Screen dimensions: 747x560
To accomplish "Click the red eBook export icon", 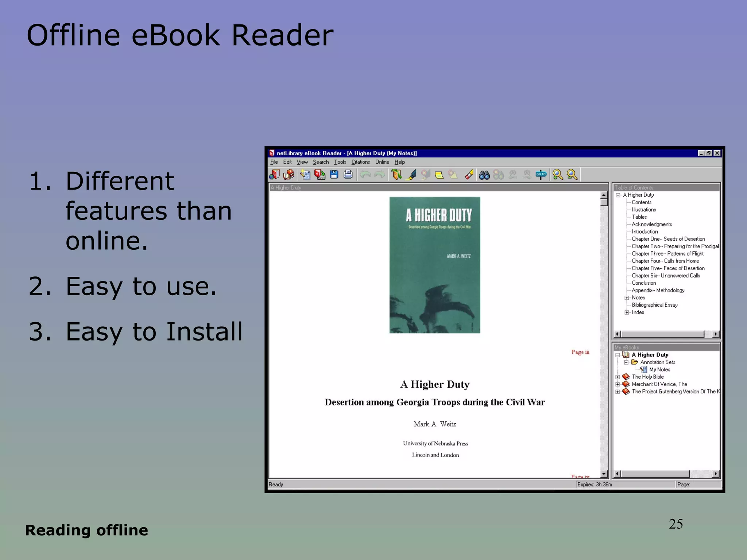I will point(320,175).
